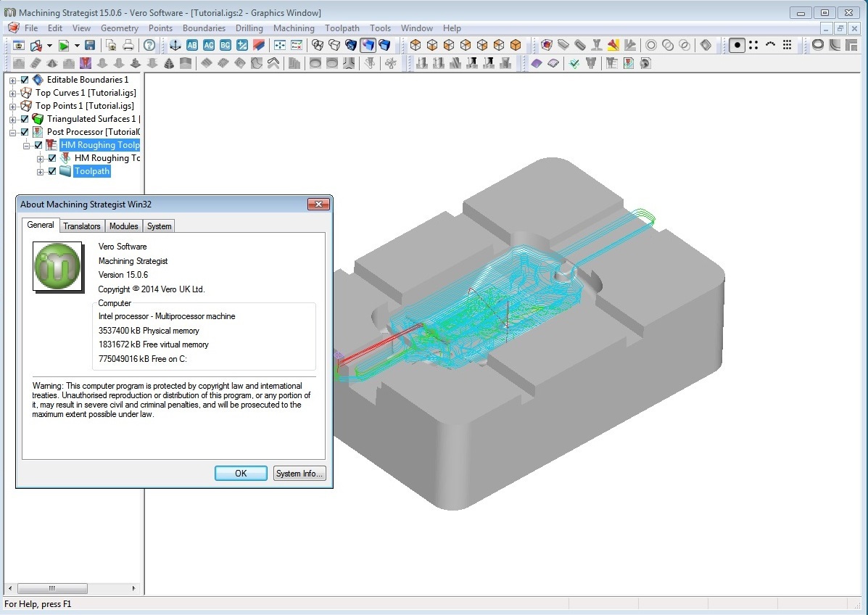
Task: Open the Window menu
Action: tap(416, 28)
